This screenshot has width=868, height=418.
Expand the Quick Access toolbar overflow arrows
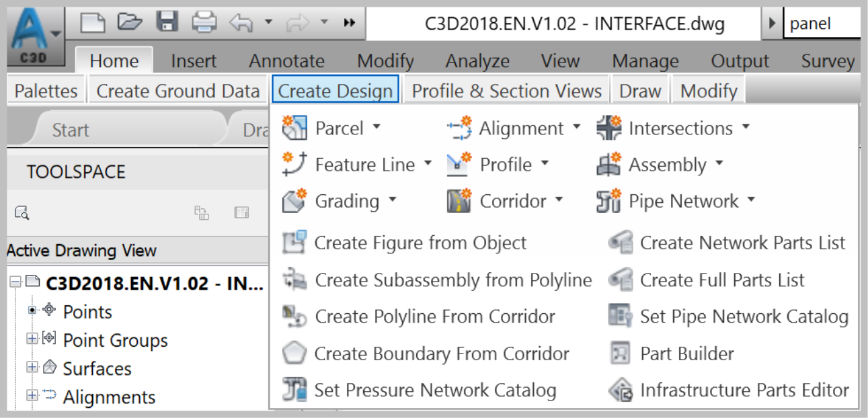click(349, 23)
